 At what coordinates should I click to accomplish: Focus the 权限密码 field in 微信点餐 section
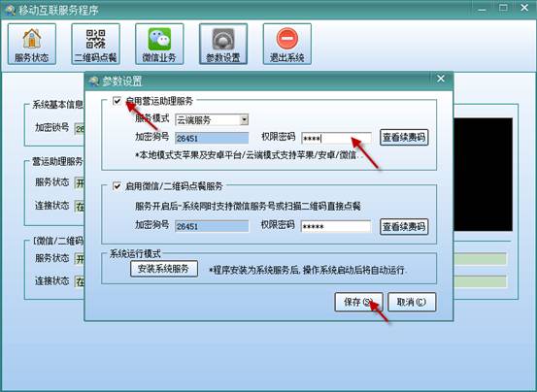(x=336, y=226)
